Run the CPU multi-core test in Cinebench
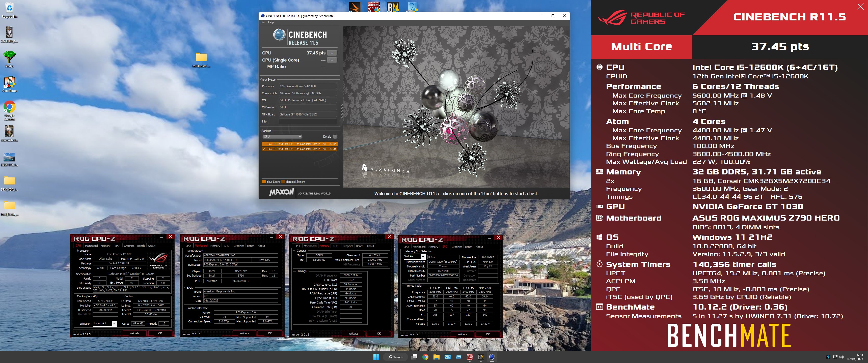The width and height of the screenshot is (868, 363). tap(332, 53)
